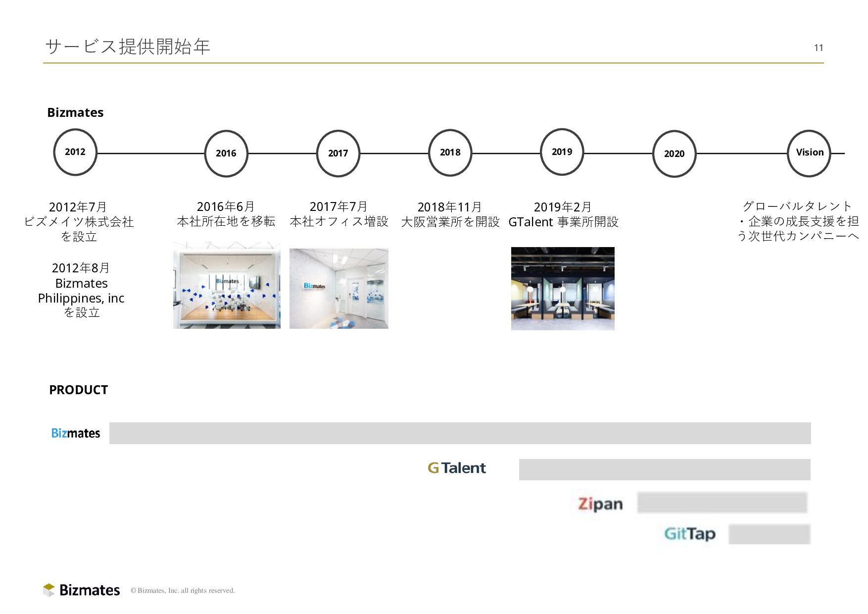Click the GitTap product logo
Screen dimensions: 868x614
pyautogui.click(x=690, y=534)
